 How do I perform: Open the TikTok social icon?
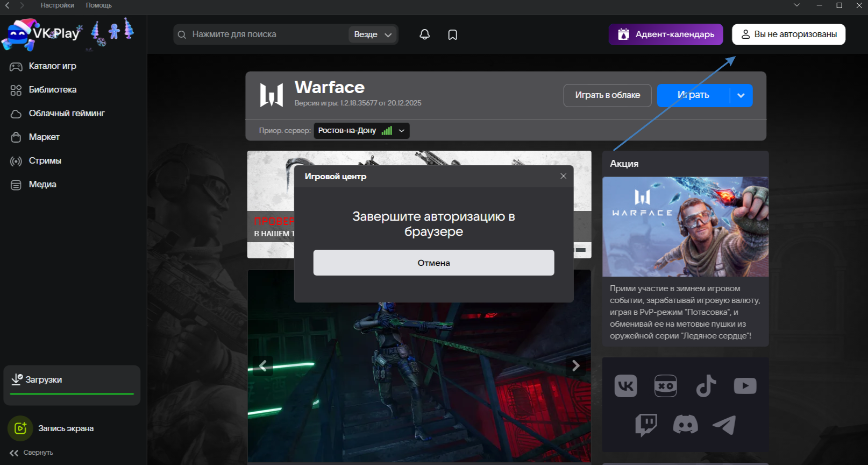coord(706,386)
